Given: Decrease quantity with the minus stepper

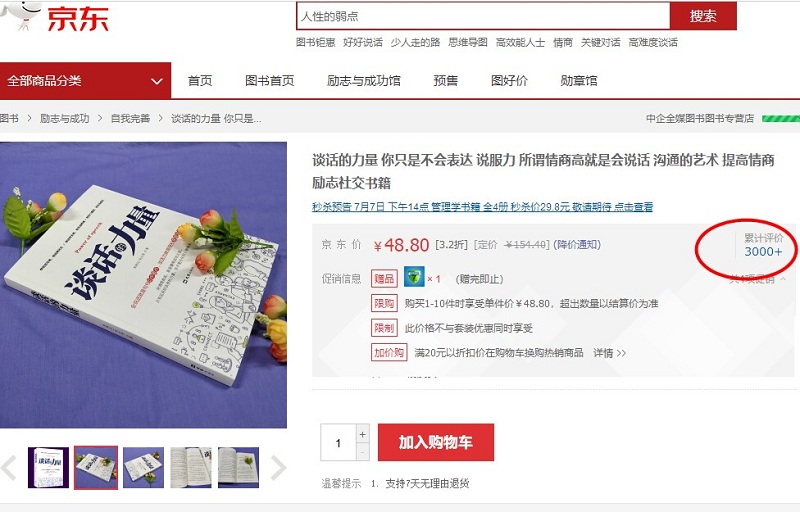Looking at the screenshot, I should (x=362, y=452).
